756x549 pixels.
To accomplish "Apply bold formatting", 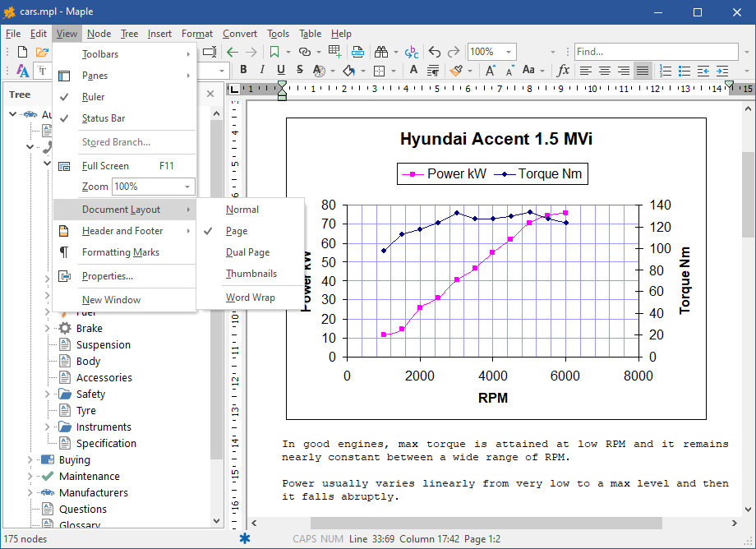I will coord(243,70).
